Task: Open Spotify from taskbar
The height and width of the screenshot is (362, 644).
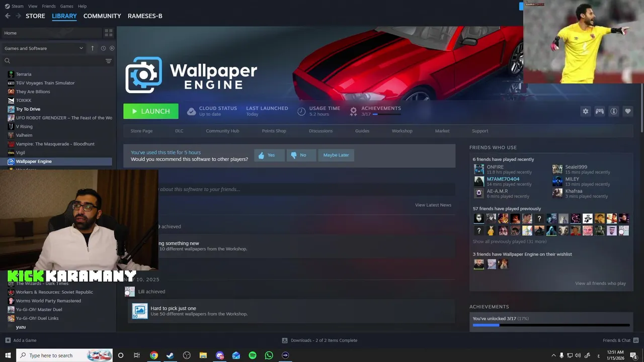Action: coord(253,355)
